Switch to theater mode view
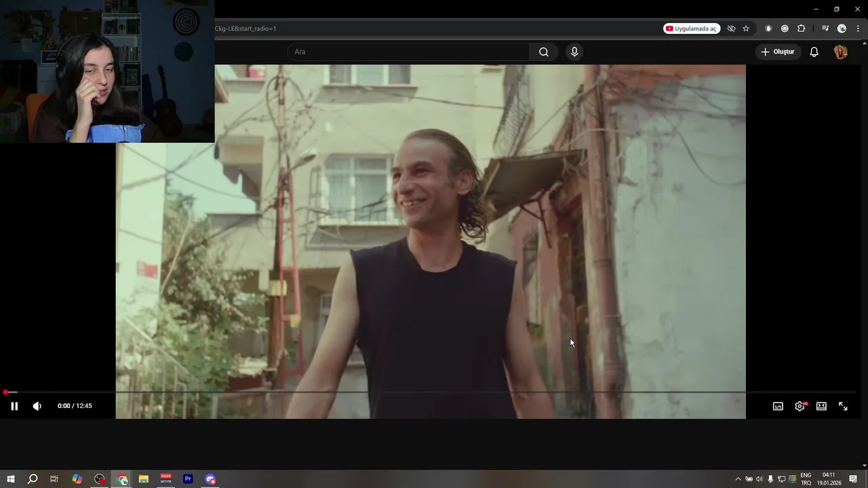 pyautogui.click(x=821, y=406)
